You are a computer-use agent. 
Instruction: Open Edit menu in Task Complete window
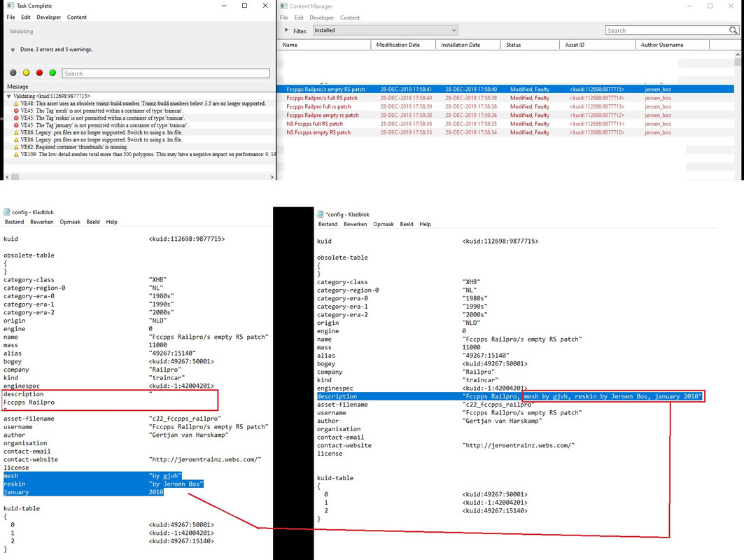click(x=26, y=17)
